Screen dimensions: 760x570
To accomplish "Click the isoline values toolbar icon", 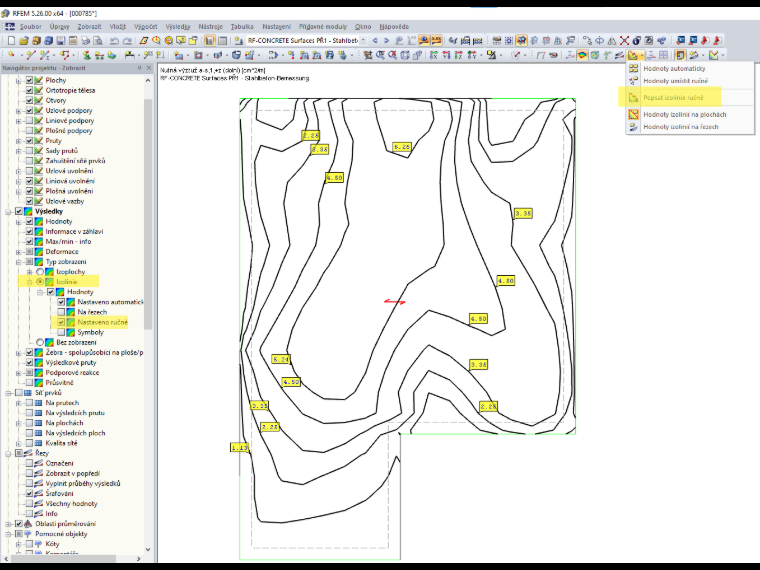I will click(632, 55).
